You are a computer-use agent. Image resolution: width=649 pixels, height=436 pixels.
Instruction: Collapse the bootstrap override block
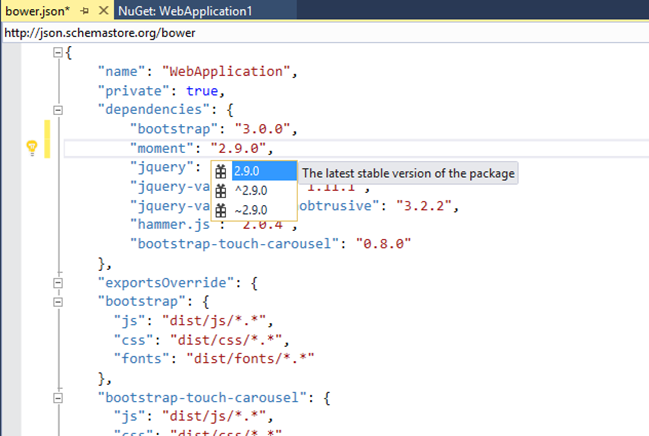[57, 300]
